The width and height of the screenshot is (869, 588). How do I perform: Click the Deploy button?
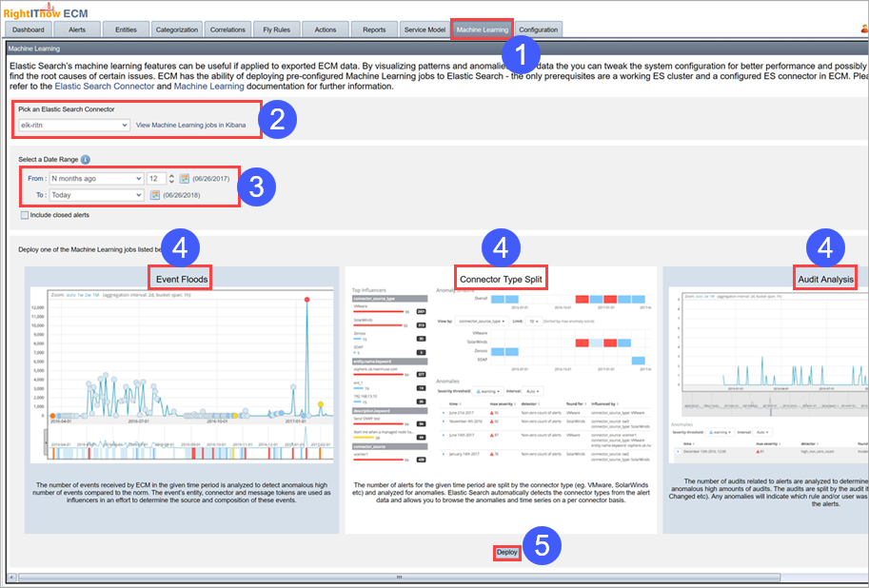pos(506,553)
